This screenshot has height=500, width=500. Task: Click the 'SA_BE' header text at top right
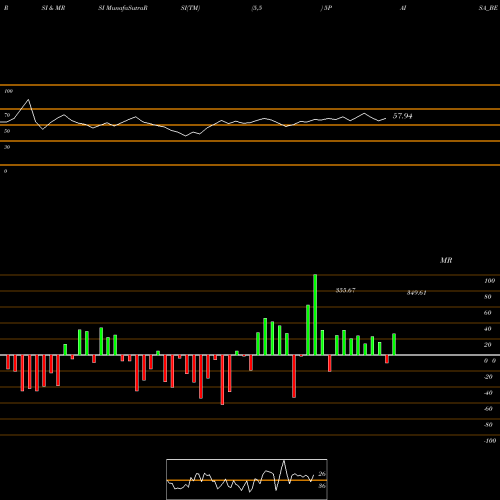point(488,8)
